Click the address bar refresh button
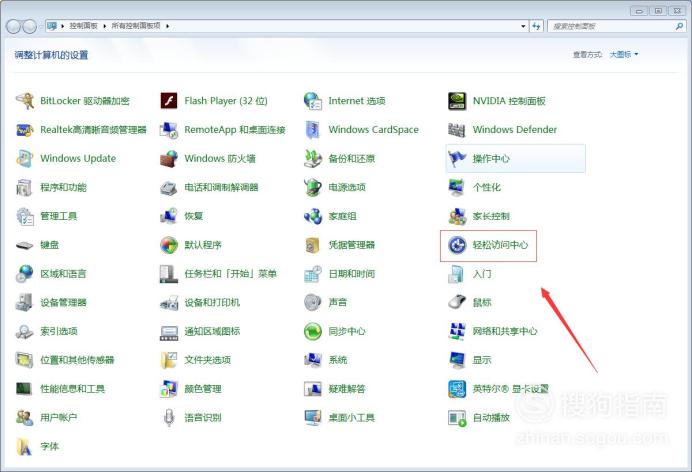This screenshot has height=472, width=692. (536, 26)
